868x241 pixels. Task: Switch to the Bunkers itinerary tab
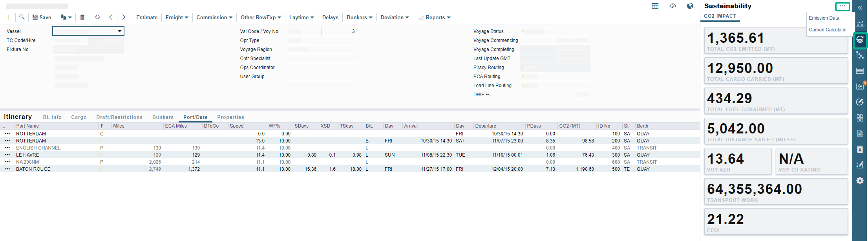pos(163,117)
